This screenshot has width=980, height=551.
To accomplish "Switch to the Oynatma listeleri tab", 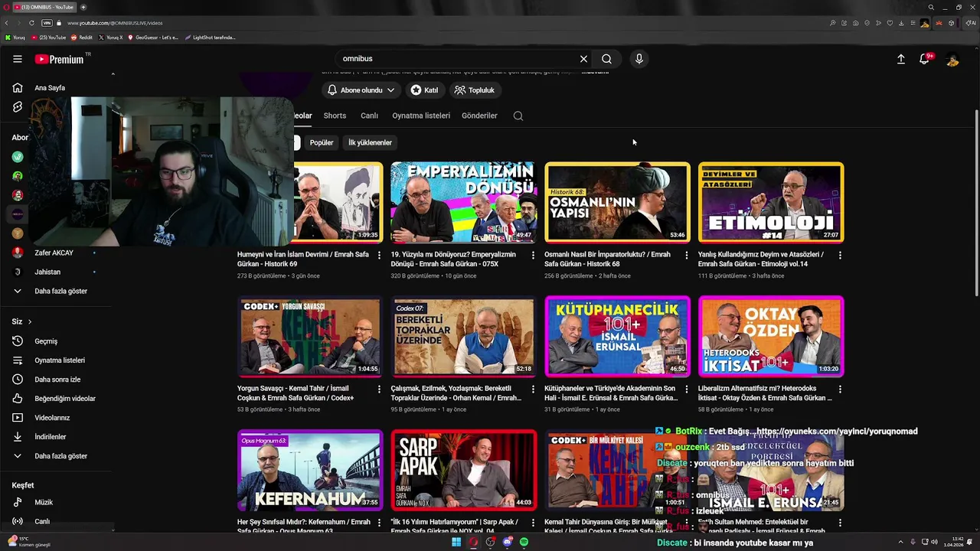I will click(x=421, y=116).
